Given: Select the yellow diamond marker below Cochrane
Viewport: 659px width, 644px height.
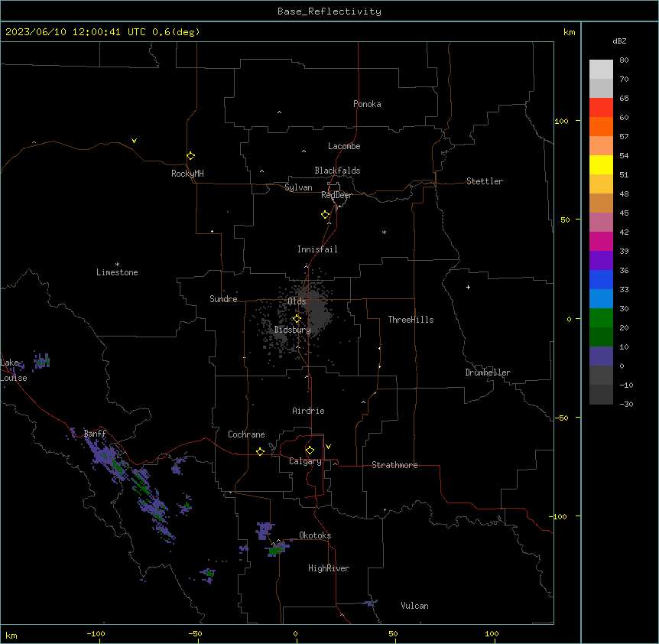Looking at the screenshot, I should click(260, 451).
